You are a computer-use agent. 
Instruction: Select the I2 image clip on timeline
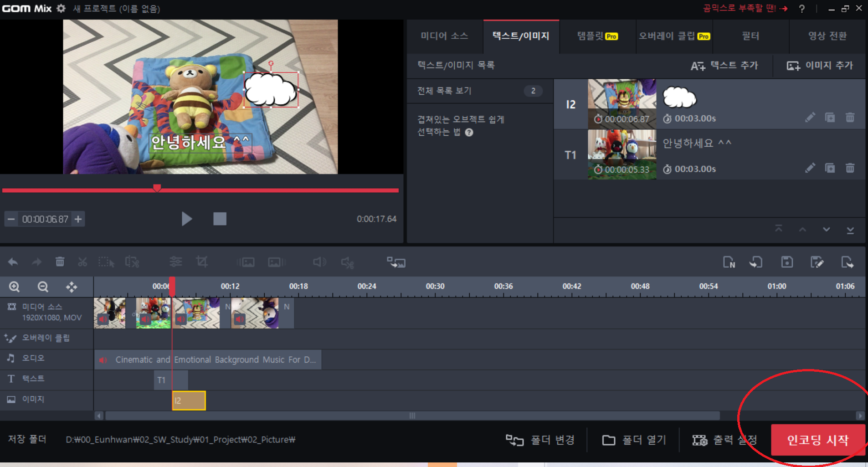189,400
